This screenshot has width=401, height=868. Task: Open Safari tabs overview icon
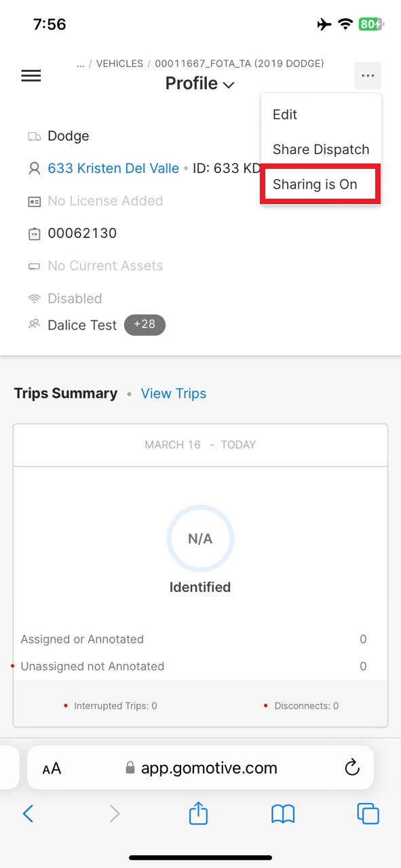pyautogui.click(x=368, y=813)
